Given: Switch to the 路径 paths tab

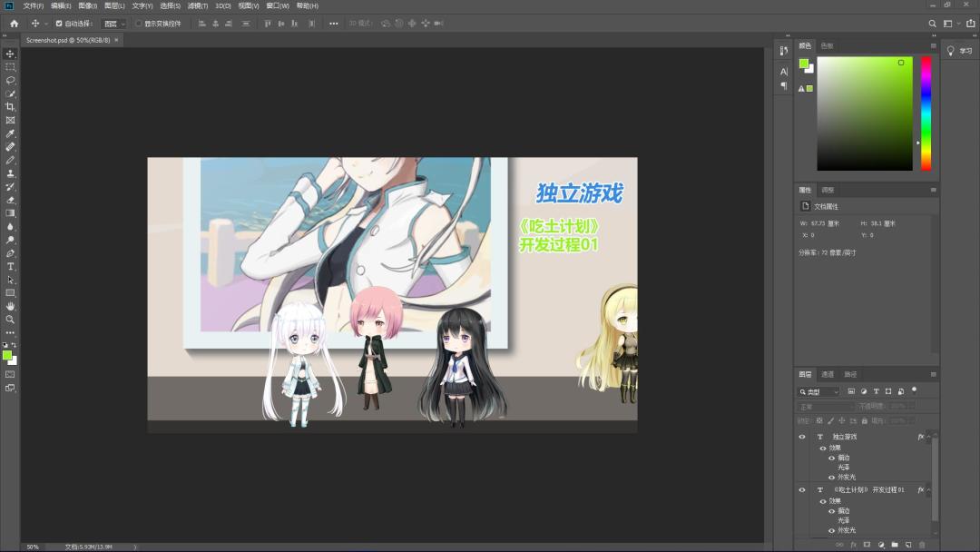Looking at the screenshot, I should click(850, 374).
